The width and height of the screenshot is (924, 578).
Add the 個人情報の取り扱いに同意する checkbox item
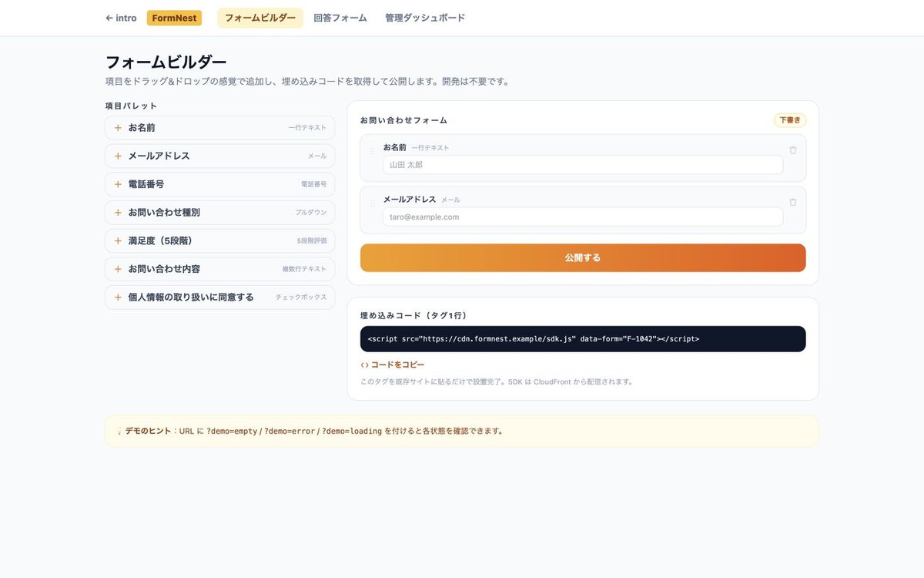220,297
